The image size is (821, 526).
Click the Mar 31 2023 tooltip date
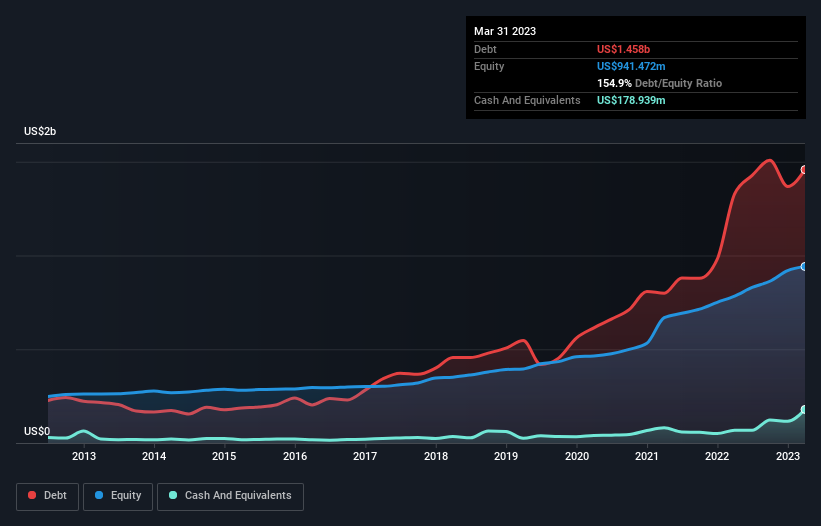coord(505,31)
